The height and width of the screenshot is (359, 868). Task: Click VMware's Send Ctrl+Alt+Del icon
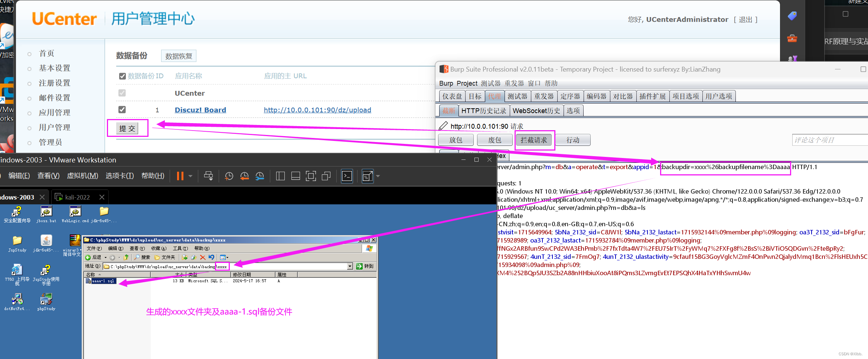209,176
